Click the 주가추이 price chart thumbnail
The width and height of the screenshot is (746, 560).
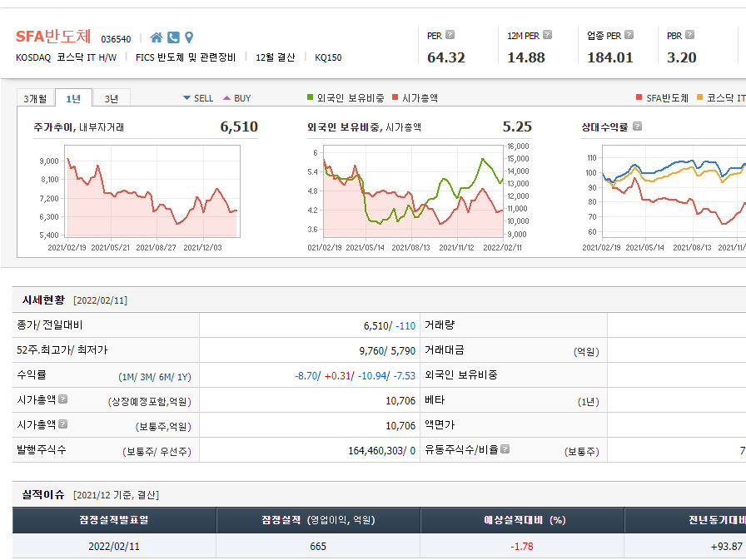(x=152, y=191)
